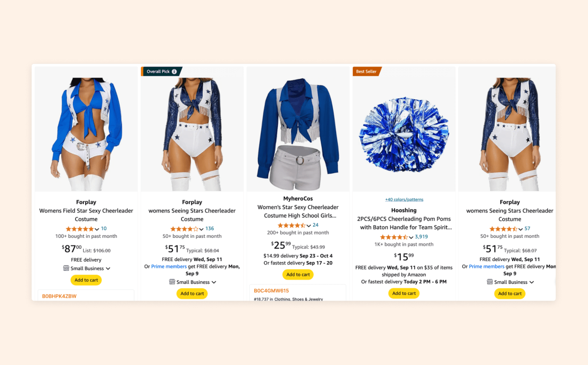Add $87.00 Forplay costume to cart
The image size is (588, 365).
86,280
